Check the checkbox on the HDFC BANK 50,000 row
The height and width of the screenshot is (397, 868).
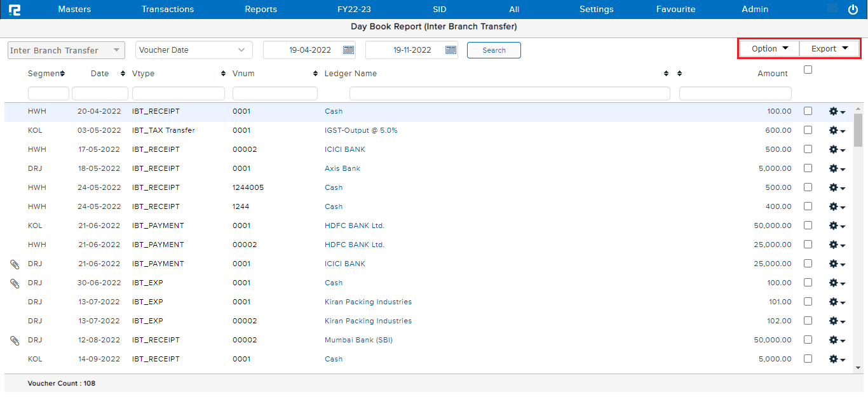click(808, 225)
